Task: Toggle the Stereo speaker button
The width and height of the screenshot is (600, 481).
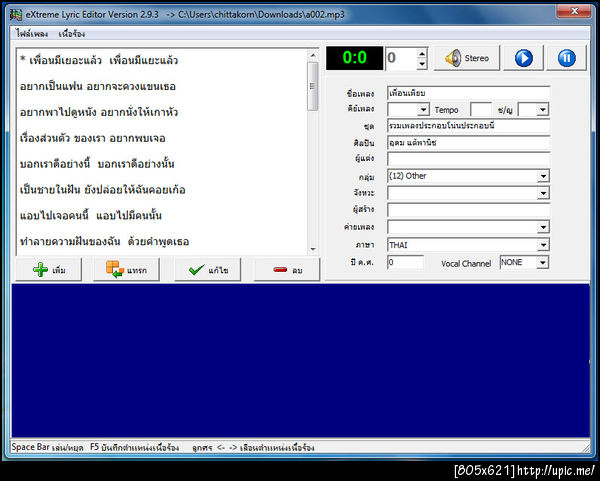Action: [467, 58]
